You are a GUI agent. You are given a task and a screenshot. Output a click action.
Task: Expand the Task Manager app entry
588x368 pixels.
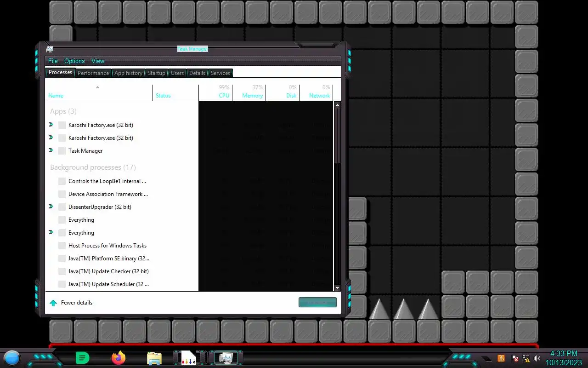51,150
